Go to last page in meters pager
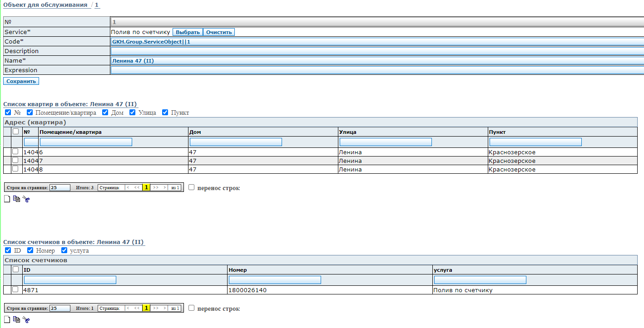Viewport: 644px width, 328px height. tap(164, 308)
